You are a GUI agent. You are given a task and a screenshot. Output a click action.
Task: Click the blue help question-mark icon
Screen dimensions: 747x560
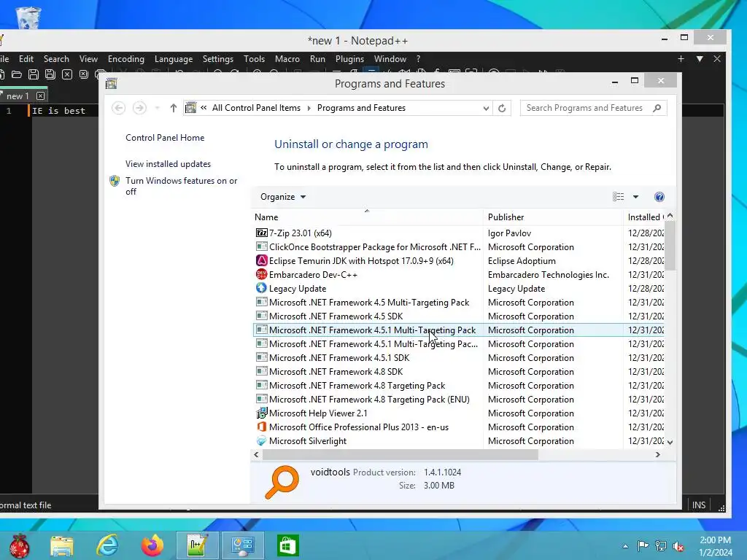(x=659, y=197)
